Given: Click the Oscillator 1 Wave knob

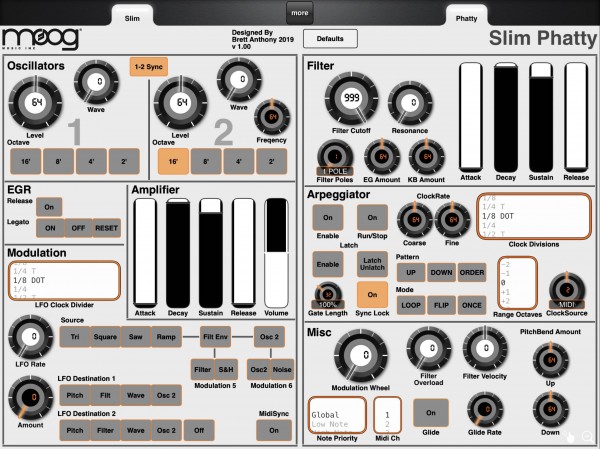Looking at the screenshot, I should [x=96, y=82].
